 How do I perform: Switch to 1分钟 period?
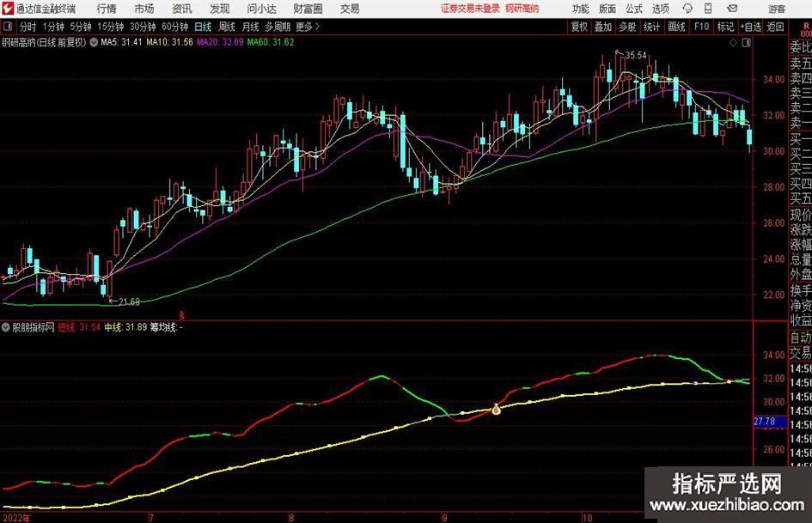click(53, 27)
